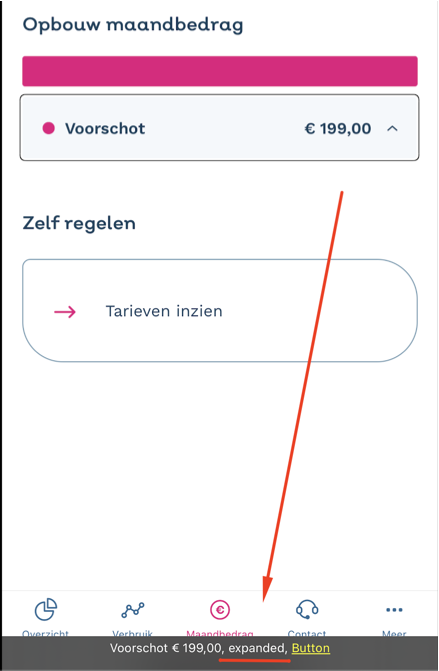Open the Verbruik graph icon

tap(133, 610)
